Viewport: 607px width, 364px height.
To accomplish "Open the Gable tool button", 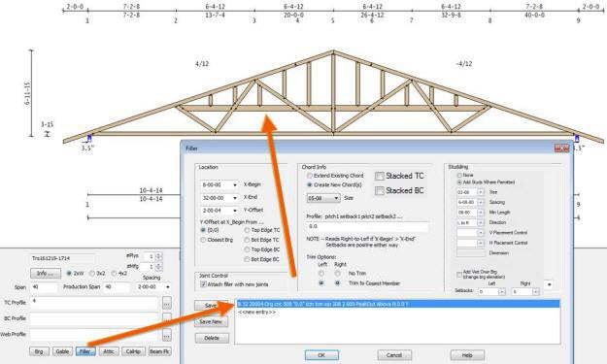I will tap(62, 351).
